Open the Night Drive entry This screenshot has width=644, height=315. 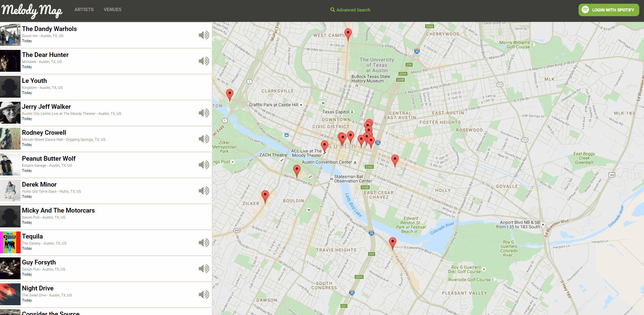(106, 294)
